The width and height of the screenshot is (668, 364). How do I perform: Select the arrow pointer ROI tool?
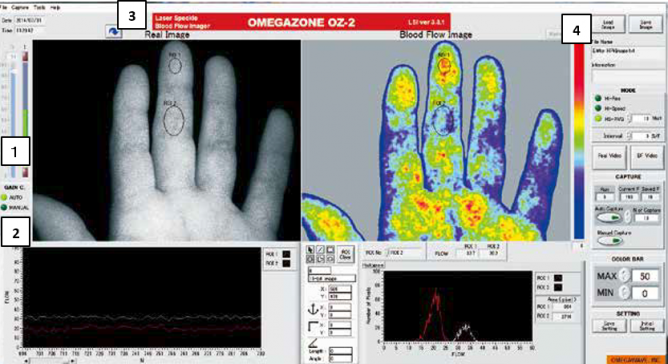pos(310,250)
